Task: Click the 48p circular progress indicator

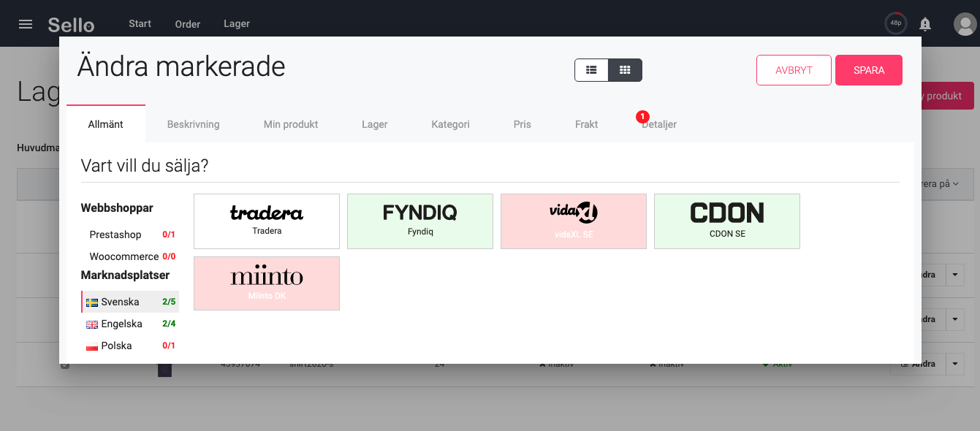Action: point(896,23)
